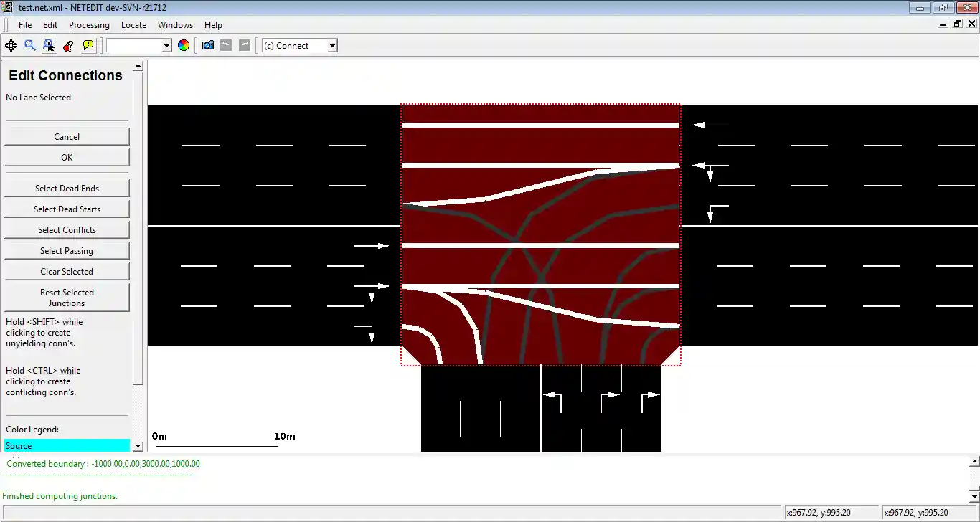Viewport: 980px width, 522px height.
Task: Open the Processing menu
Action: tap(89, 25)
